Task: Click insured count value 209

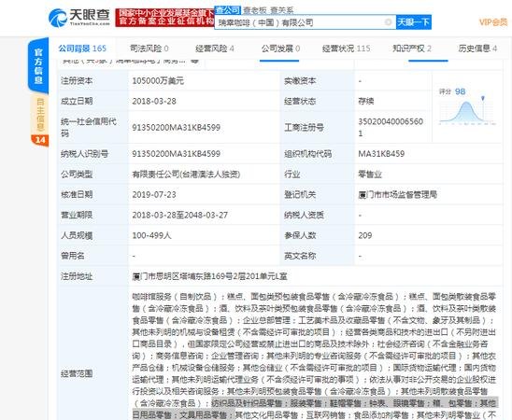Action: (365, 235)
